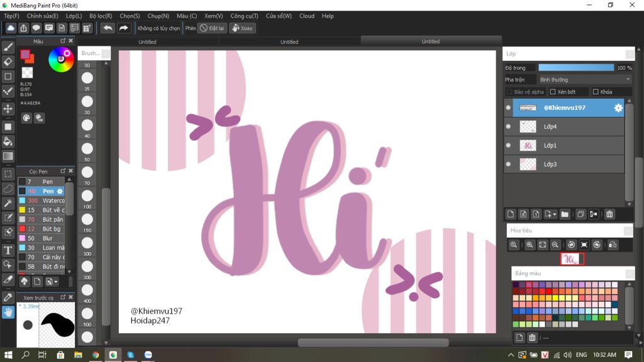Delete layer using the trash icon
Image resolution: width=644 pixels, height=362 pixels.
click(x=609, y=214)
